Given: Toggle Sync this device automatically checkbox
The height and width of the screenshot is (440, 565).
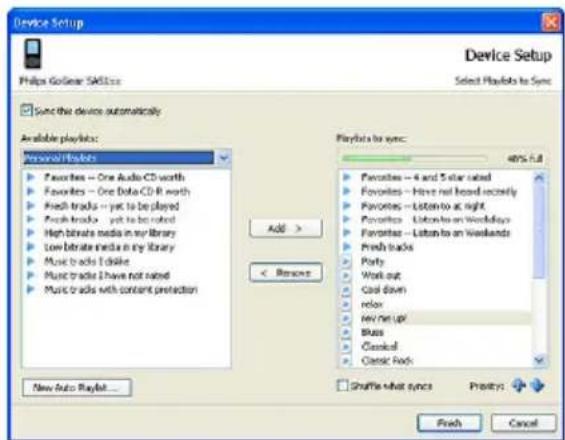Looking at the screenshot, I should 26,110.
